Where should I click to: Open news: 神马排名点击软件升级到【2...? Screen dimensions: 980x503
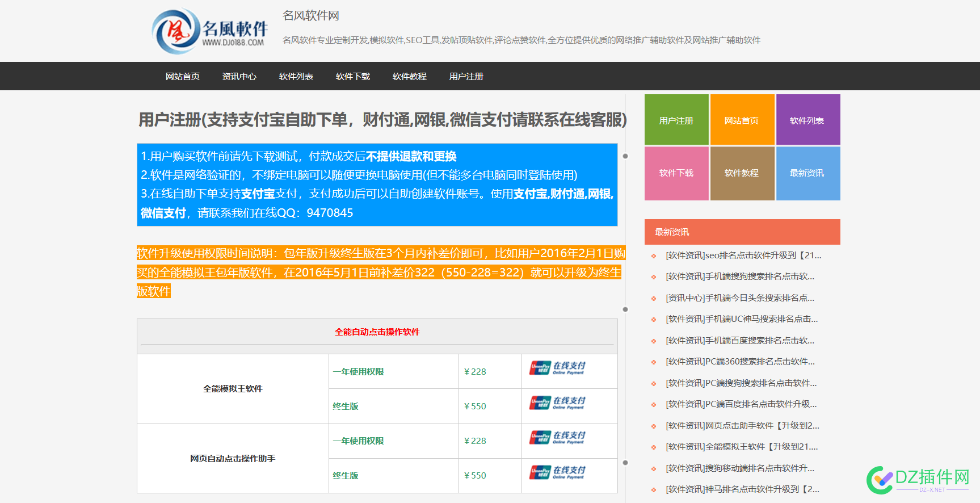click(742, 489)
